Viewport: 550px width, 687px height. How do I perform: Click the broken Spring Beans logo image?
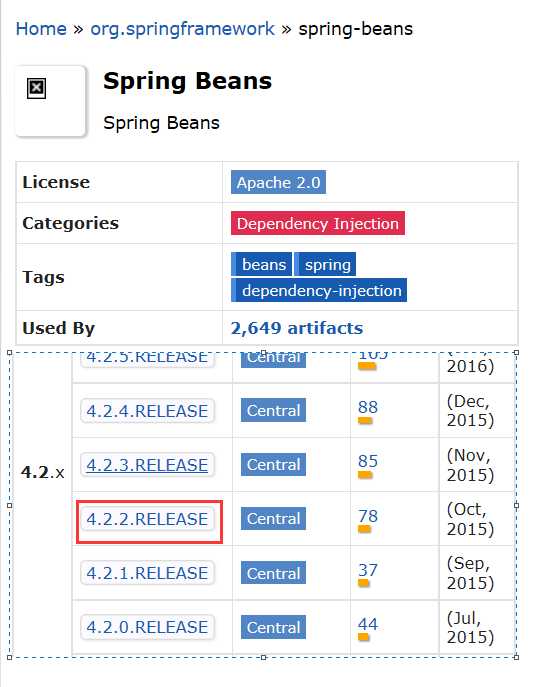pos(36,89)
